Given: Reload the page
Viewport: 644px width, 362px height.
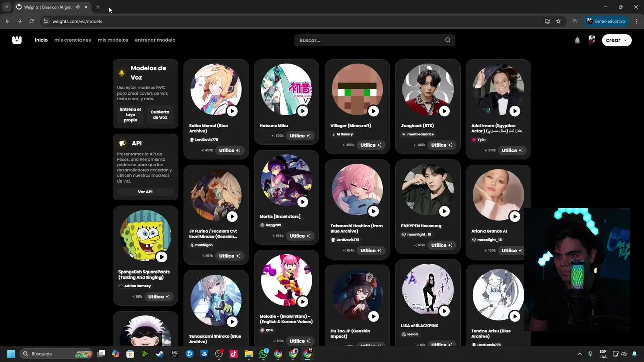Looking at the screenshot, I should (31, 21).
